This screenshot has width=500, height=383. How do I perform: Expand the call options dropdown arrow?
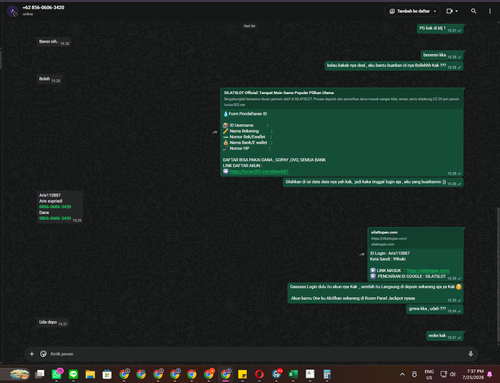coord(457,11)
